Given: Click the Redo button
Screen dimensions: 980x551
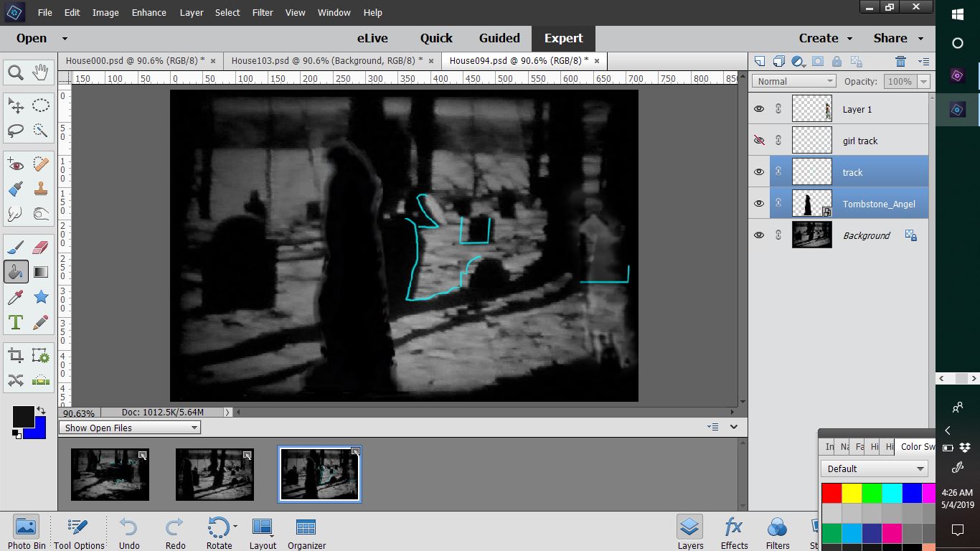Looking at the screenshot, I should coord(175,534).
